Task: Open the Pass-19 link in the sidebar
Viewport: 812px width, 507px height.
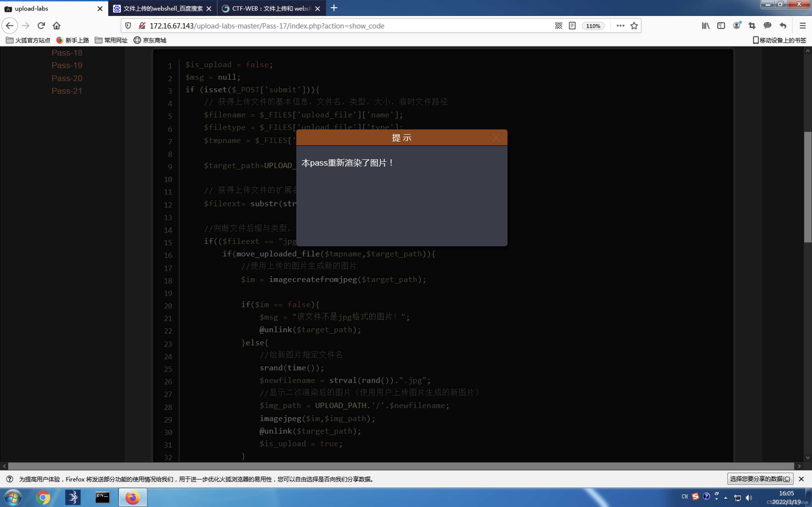Action: 67,65
